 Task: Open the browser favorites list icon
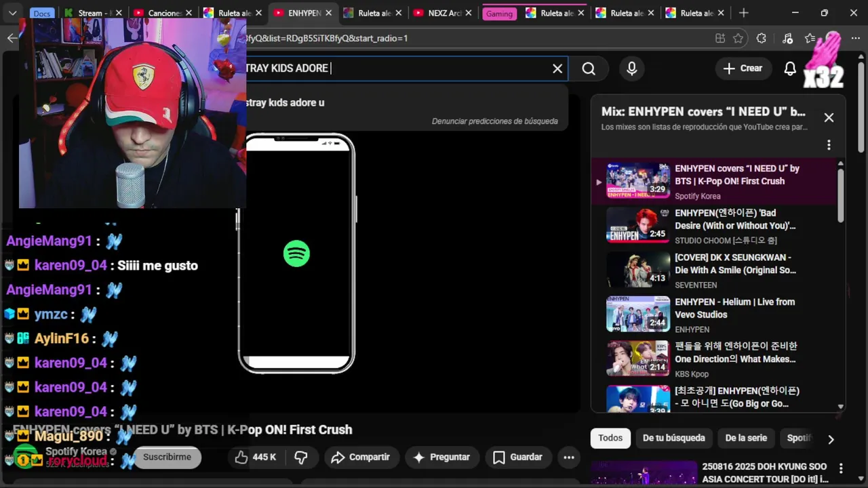click(x=810, y=39)
